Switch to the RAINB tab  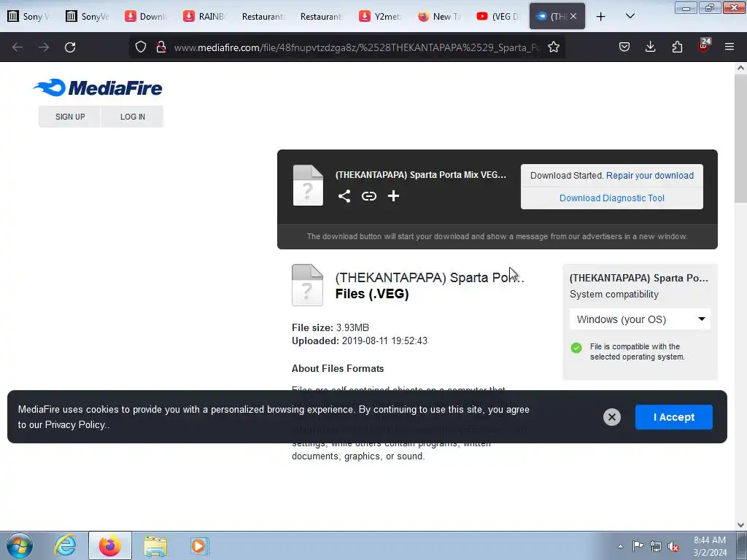pyautogui.click(x=205, y=17)
